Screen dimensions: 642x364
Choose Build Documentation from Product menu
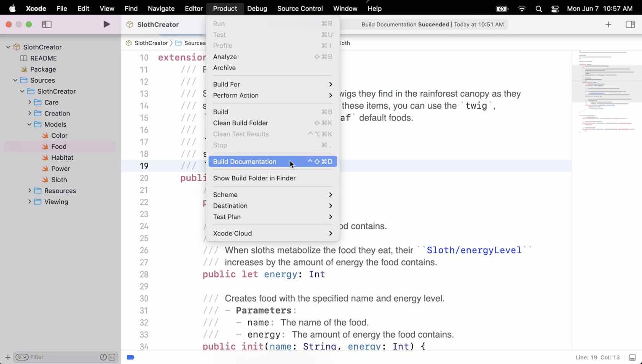click(x=272, y=162)
